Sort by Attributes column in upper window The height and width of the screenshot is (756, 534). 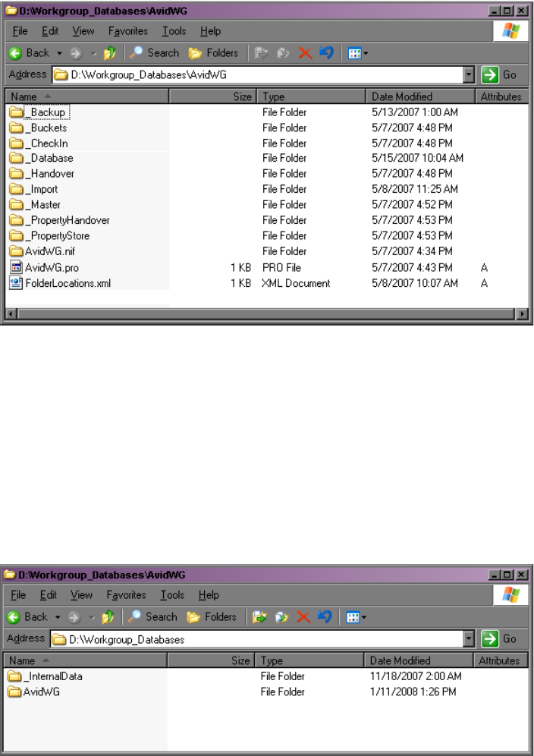click(501, 97)
